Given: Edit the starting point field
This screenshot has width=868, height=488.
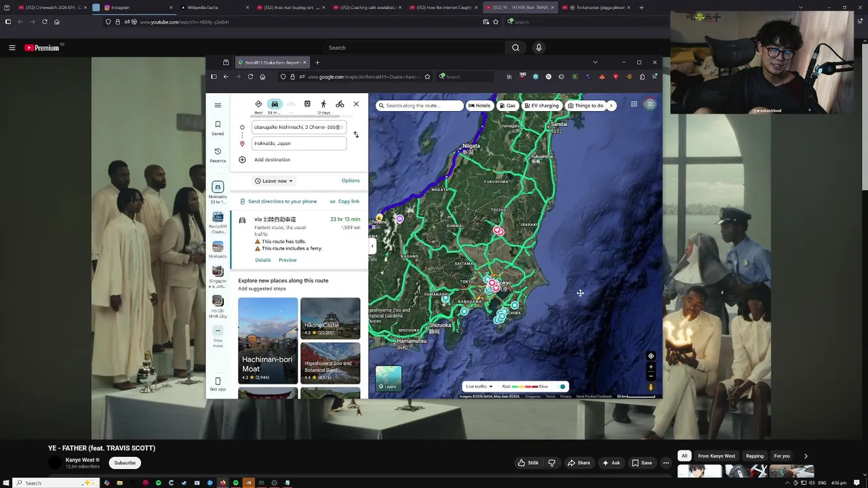Looking at the screenshot, I should tap(299, 127).
